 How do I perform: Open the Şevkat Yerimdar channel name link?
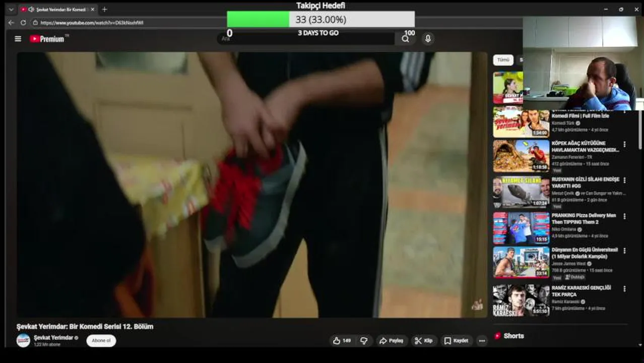[53, 338]
